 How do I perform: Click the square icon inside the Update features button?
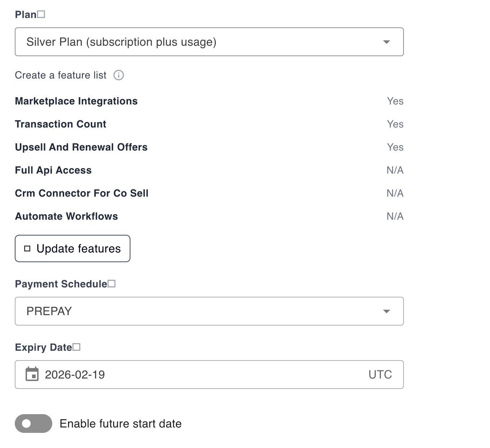[x=27, y=248]
